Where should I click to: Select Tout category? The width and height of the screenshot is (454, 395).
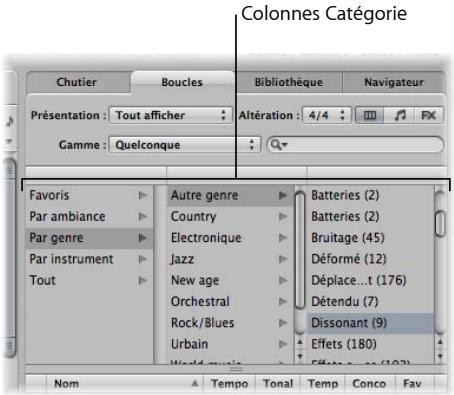89,280
